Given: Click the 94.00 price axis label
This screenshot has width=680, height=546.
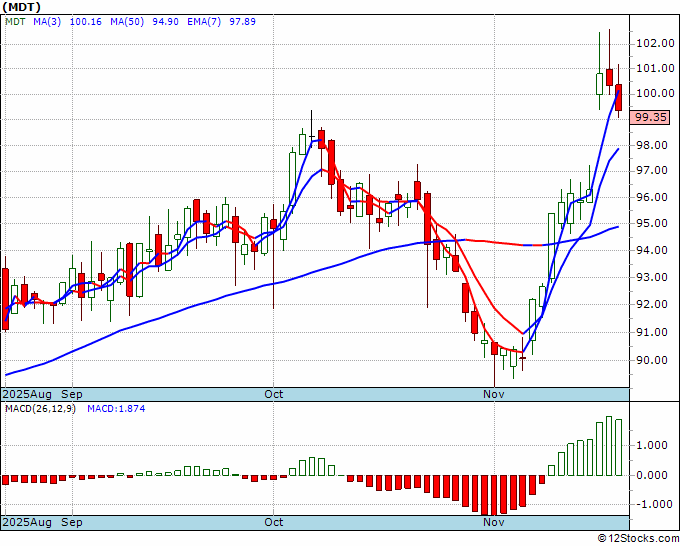Looking at the screenshot, I should point(652,250).
